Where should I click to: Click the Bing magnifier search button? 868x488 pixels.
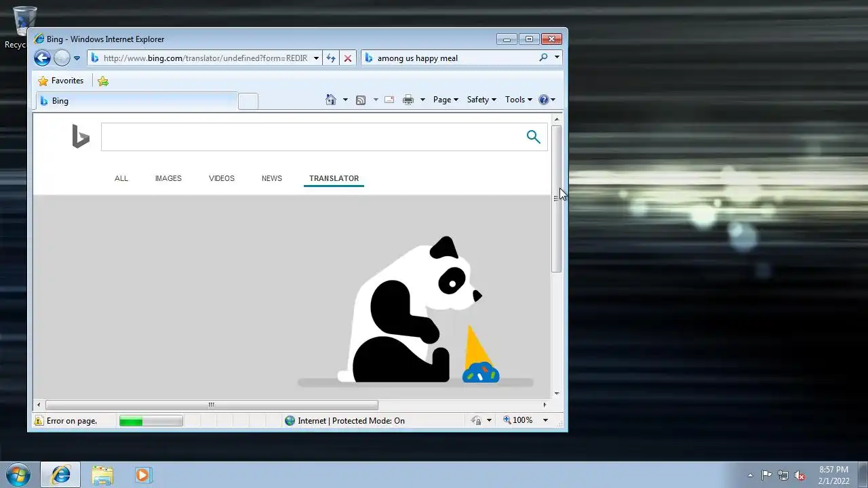534,137
